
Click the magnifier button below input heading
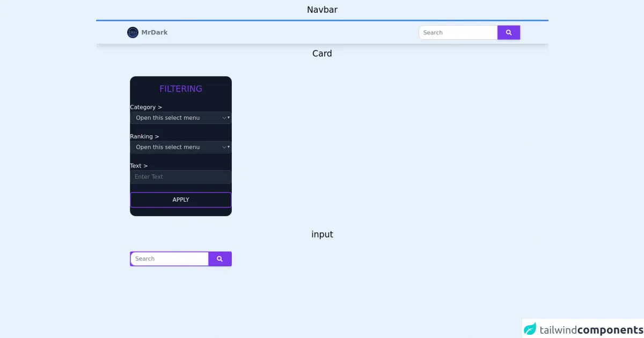[x=220, y=259]
